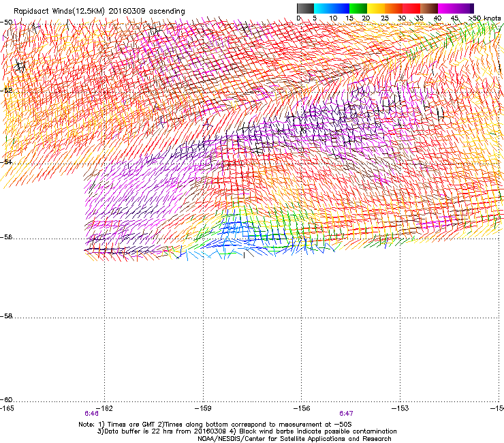Click the latitude axis label '-52'

pyautogui.click(x=6, y=91)
